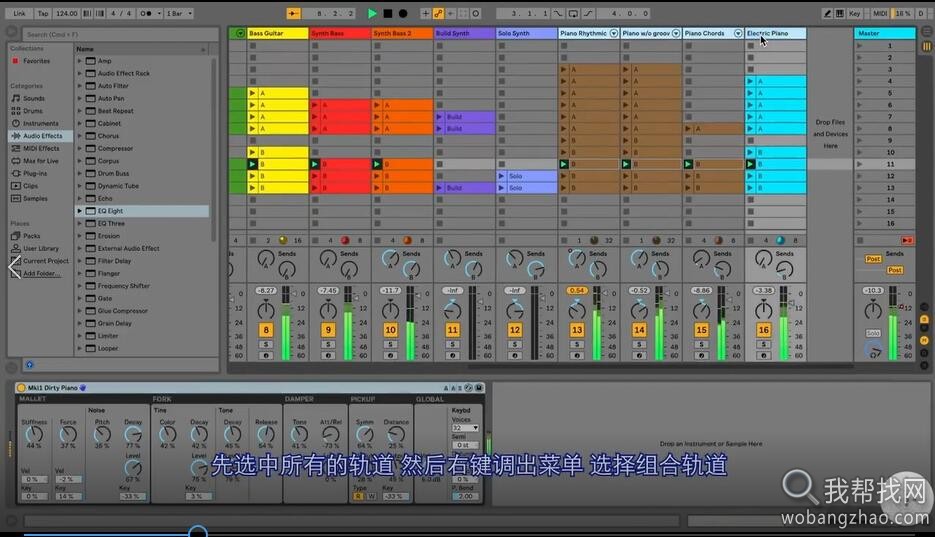Expand the EQ Eight folder
Image resolution: width=935 pixels, height=537 pixels.
[79, 211]
